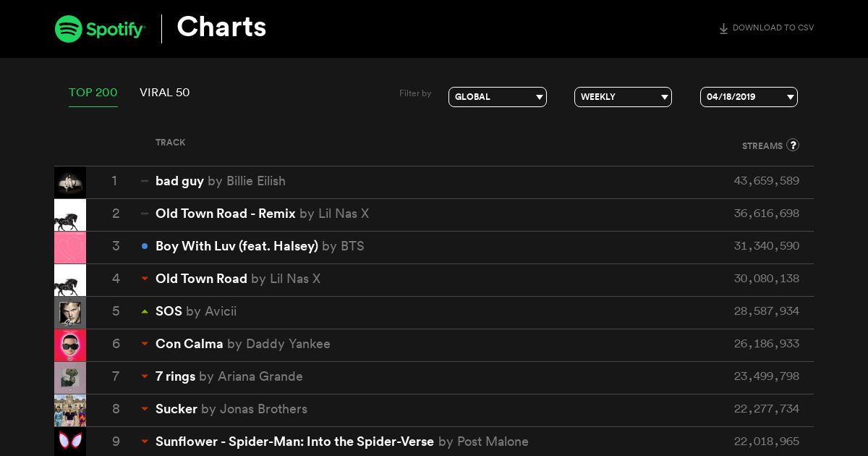Select the TOP 200 tab
868x456 pixels.
[x=93, y=93]
